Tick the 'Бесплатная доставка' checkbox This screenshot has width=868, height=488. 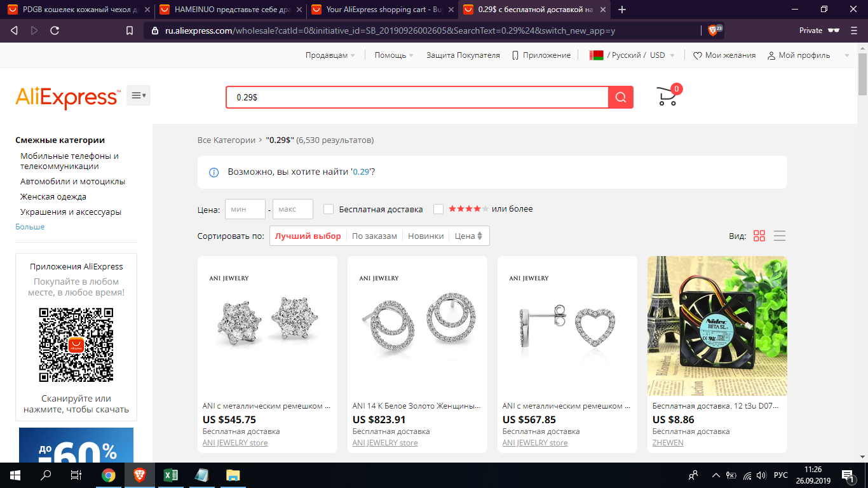(329, 209)
